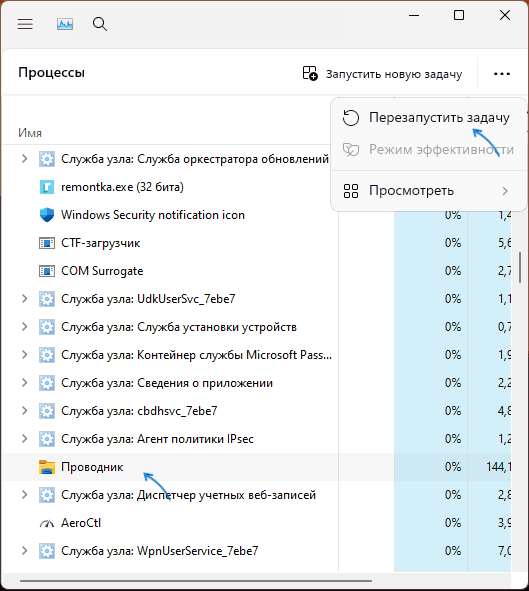Click the AeroCtl gauge icon
The image size is (529, 591).
point(47,523)
